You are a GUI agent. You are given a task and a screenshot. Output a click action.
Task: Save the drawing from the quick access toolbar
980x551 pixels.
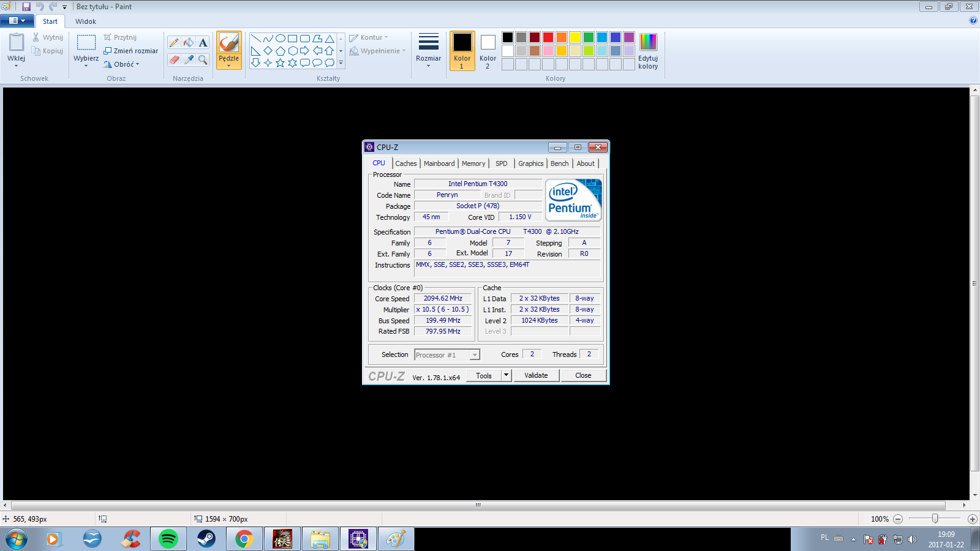(26, 7)
